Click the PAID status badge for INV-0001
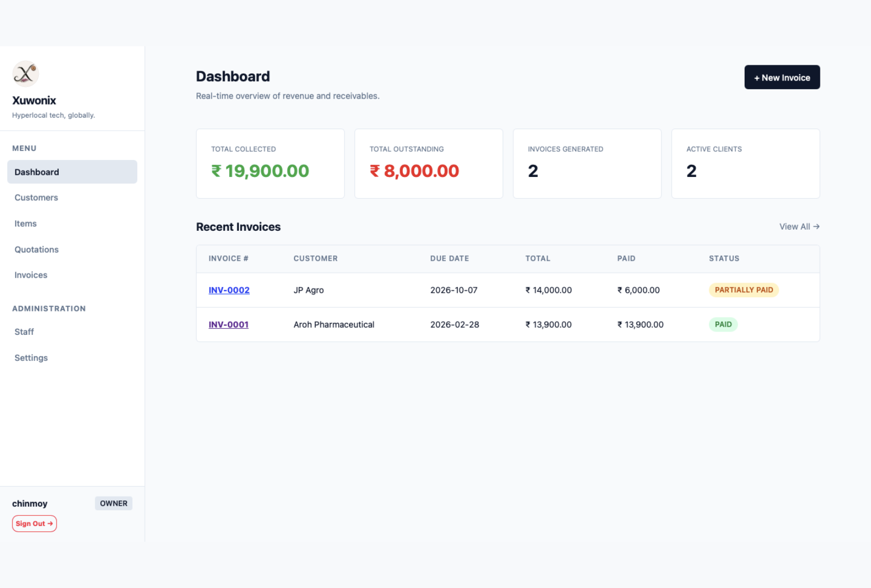The width and height of the screenshot is (871, 588). (723, 324)
